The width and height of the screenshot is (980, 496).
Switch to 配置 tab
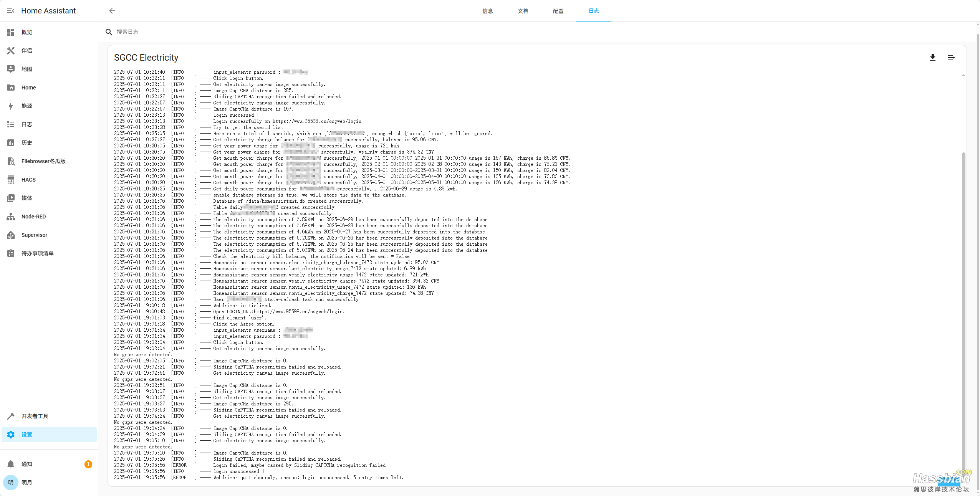click(558, 11)
